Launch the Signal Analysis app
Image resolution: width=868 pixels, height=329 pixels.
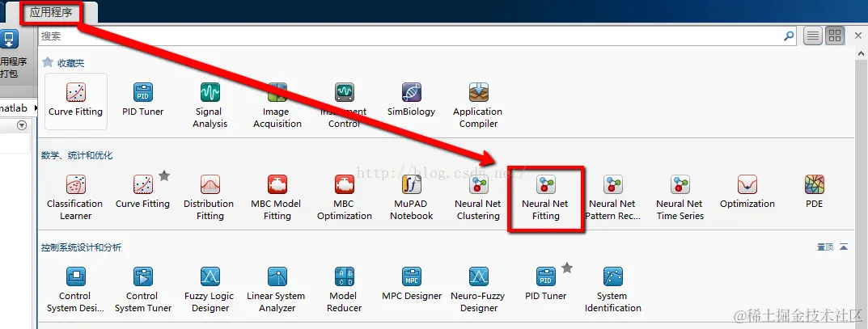[x=210, y=105]
